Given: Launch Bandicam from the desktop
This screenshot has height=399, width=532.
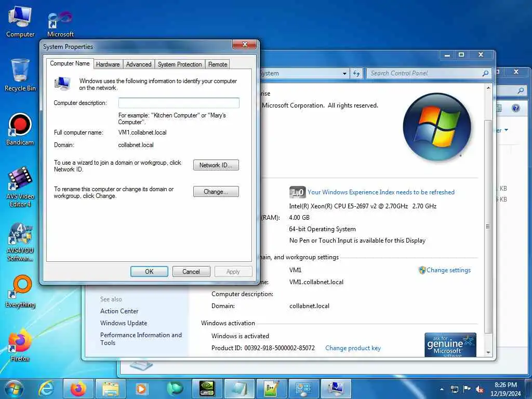Looking at the screenshot, I should click(x=20, y=129).
